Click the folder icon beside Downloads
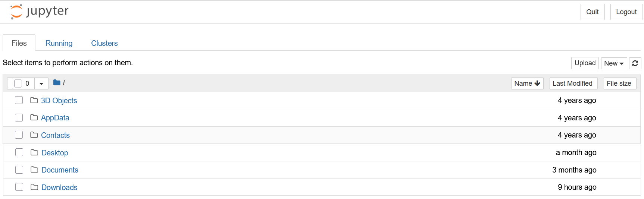644x199 pixels. [34, 187]
